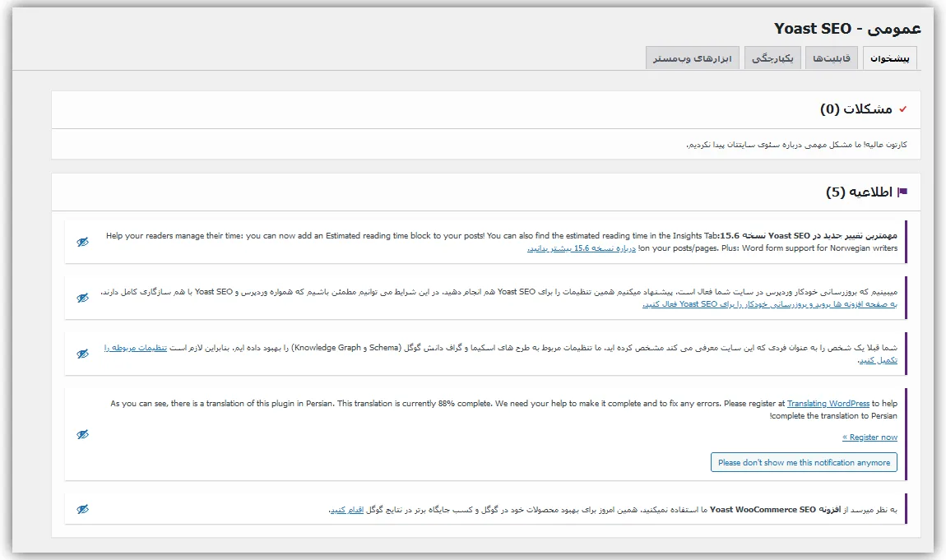Click the red checkmark icon beside مشکلات
The image size is (946, 560).
click(902, 109)
